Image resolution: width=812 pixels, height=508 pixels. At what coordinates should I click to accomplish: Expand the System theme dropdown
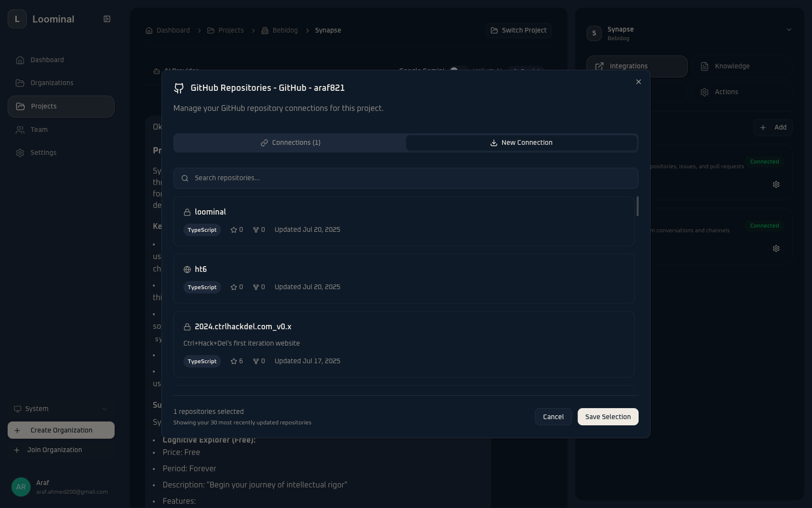[61, 409]
